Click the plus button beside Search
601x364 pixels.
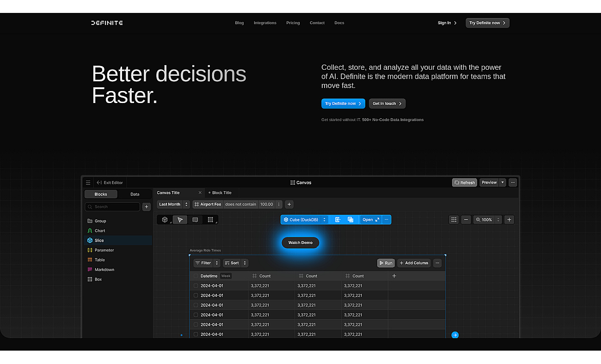tap(147, 207)
